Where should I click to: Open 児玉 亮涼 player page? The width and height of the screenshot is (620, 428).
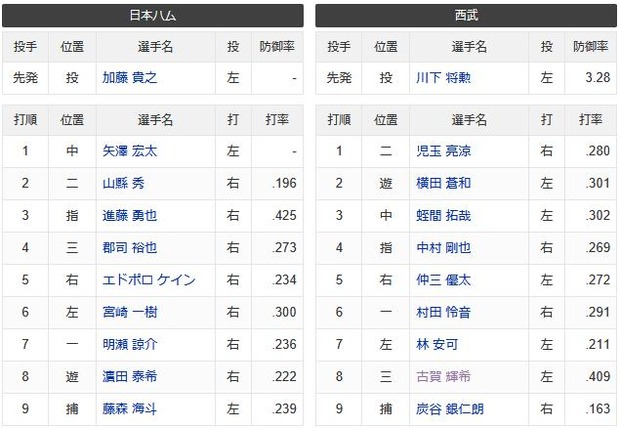point(443,151)
